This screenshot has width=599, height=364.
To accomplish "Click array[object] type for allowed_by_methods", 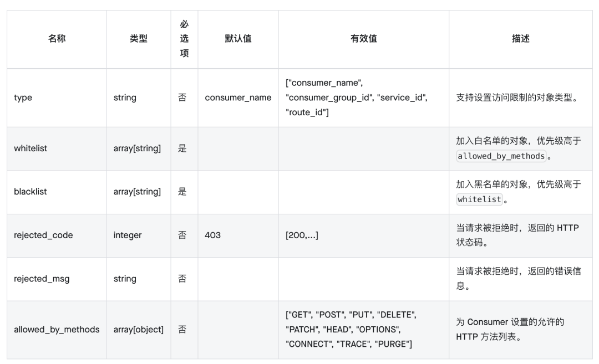I will point(139,330).
